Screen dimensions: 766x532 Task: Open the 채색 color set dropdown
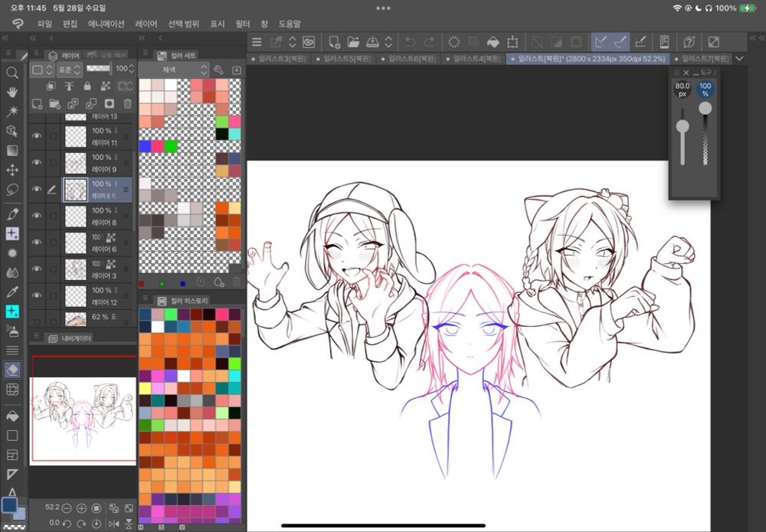pos(175,70)
